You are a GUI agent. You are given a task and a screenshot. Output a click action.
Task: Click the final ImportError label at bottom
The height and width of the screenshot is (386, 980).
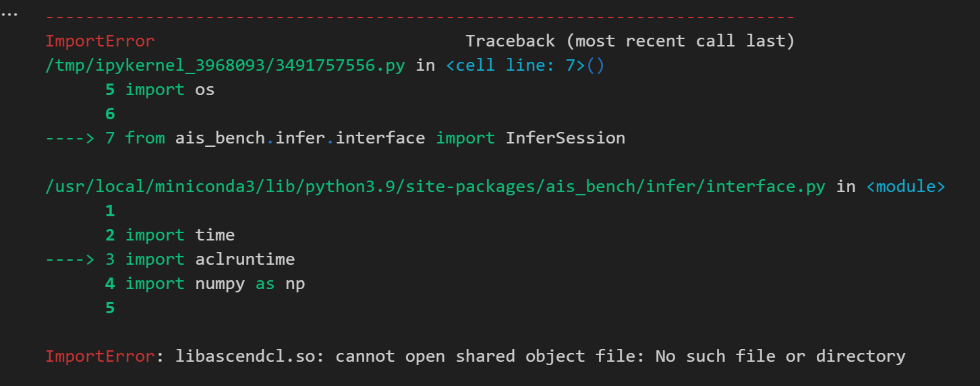100,356
